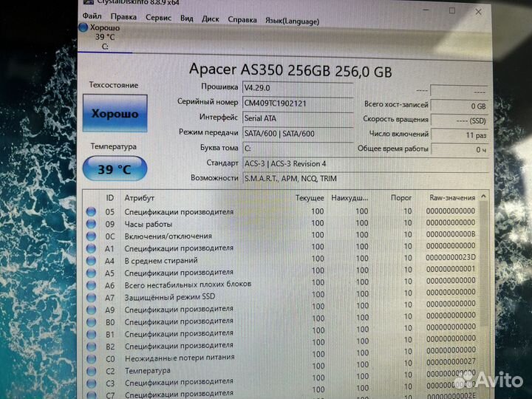Select the Неожиданные потери питания row
532x399 pixels.
click(x=282, y=357)
